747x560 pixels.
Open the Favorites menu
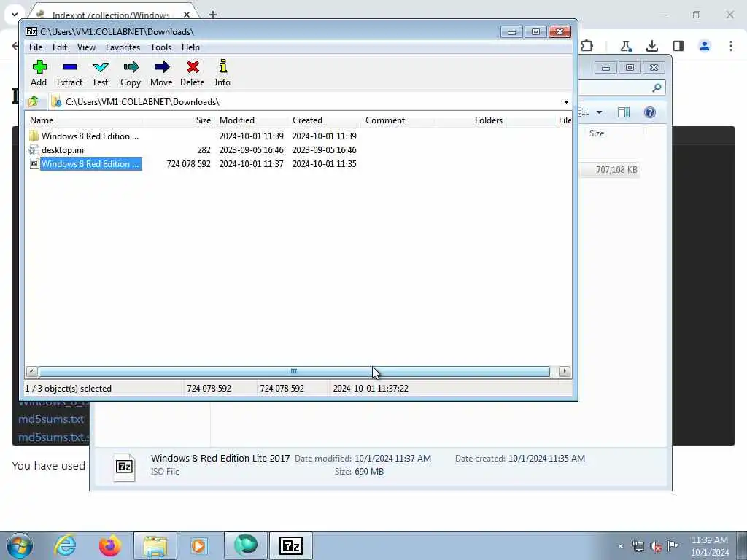pos(123,47)
